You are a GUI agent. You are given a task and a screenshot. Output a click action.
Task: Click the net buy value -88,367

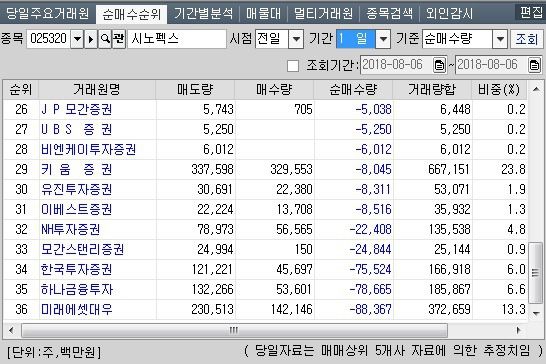pyautogui.click(x=370, y=309)
